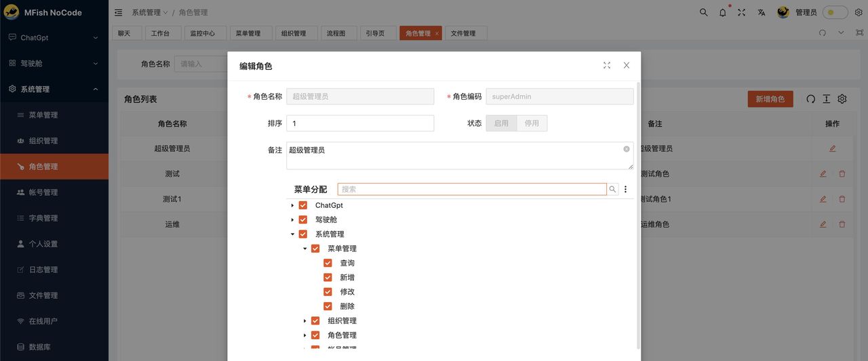Image resolution: width=868 pixels, height=361 pixels.
Task: Toggle the dark mode switch
Action: tap(835, 12)
